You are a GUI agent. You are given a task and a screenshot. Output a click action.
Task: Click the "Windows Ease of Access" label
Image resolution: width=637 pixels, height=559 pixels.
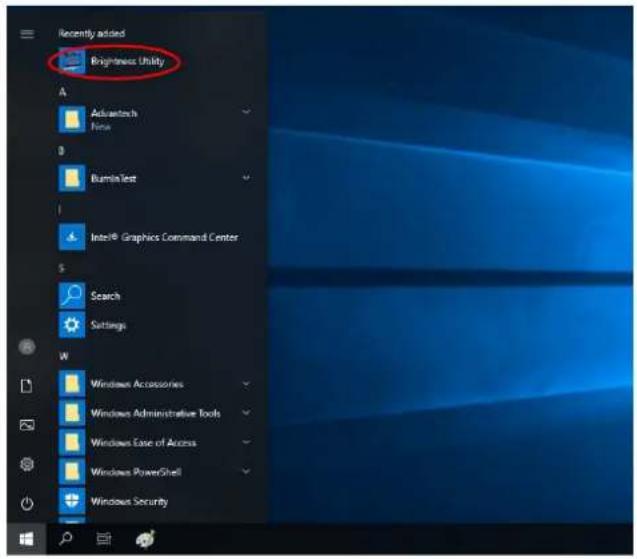[x=143, y=442]
